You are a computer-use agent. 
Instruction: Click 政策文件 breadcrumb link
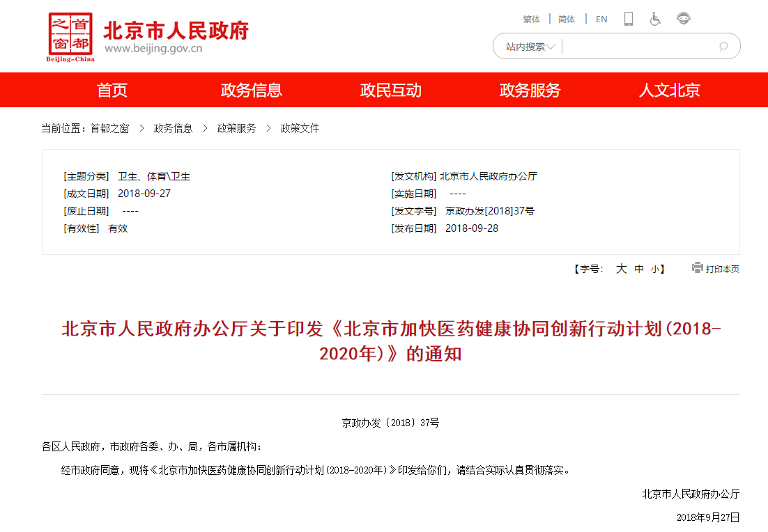300,128
